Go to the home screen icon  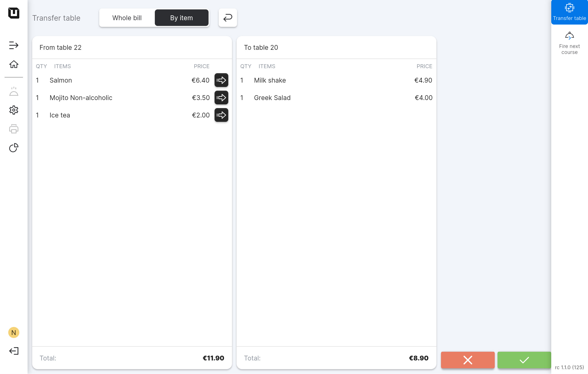pos(14,64)
